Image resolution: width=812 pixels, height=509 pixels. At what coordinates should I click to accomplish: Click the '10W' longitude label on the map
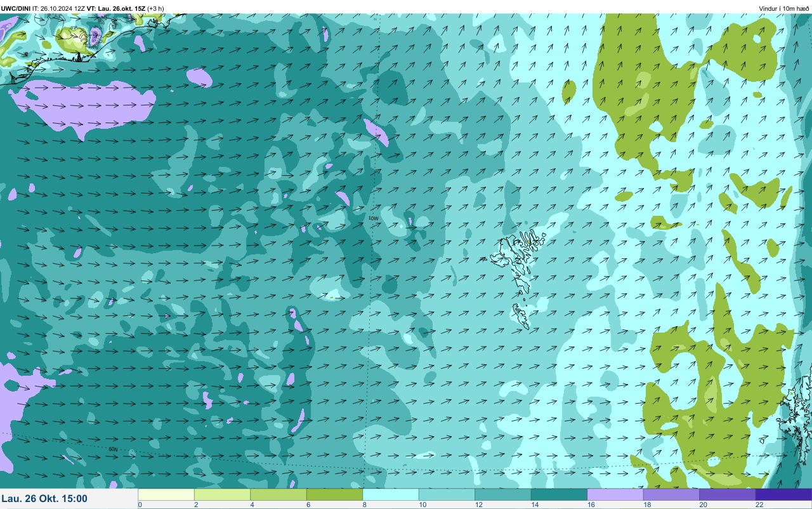coord(374,218)
